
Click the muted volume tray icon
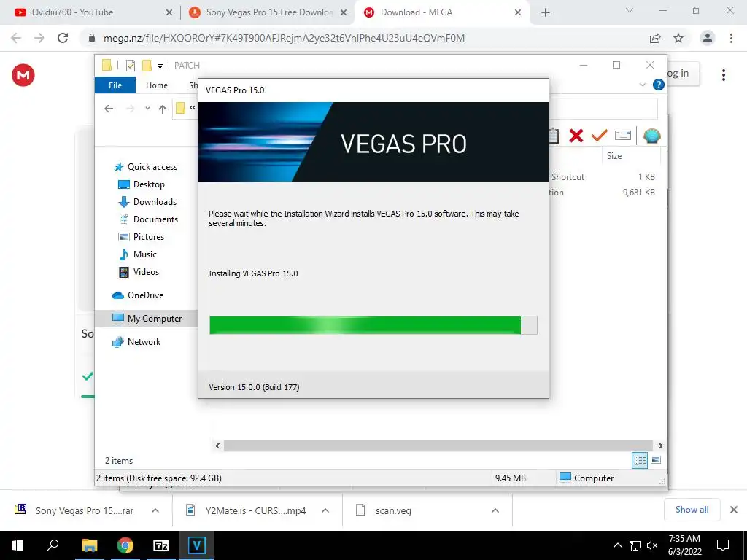pos(652,545)
